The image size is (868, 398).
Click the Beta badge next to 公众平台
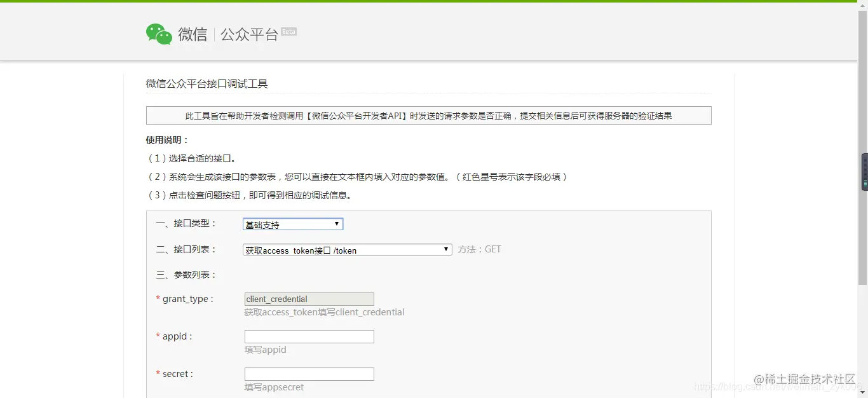[x=289, y=31]
